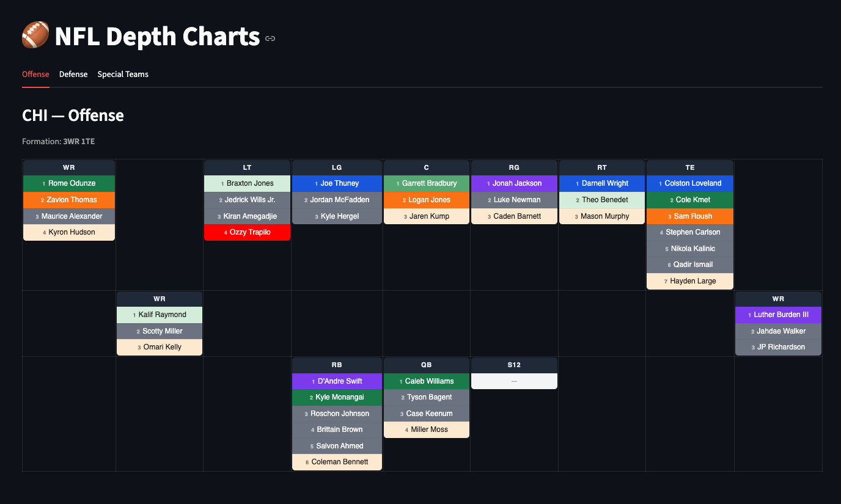The width and height of the screenshot is (841, 504).
Task: Click Jonah Jackson at RG
Action: [x=514, y=183]
